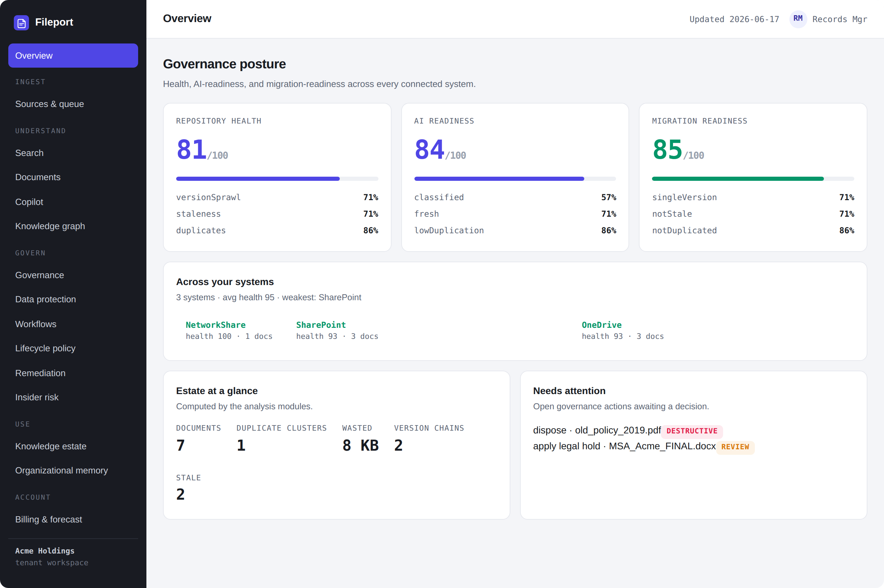
Task: Click the classified metric row
Action: [x=515, y=197]
